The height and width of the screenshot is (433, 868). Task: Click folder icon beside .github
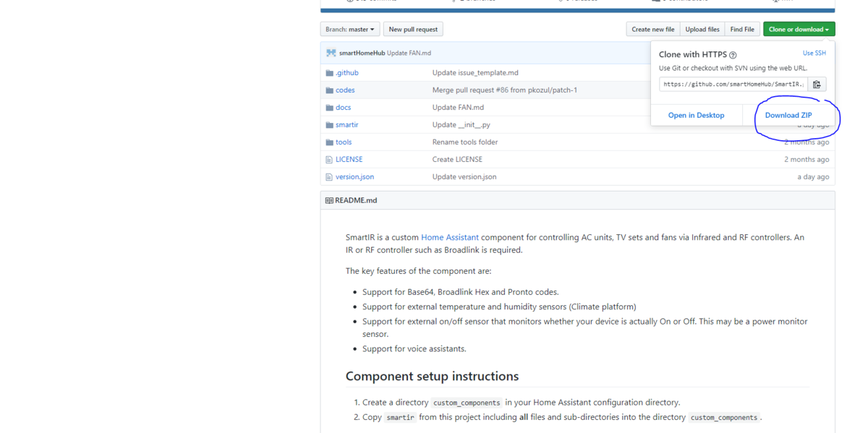[x=329, y=73]
